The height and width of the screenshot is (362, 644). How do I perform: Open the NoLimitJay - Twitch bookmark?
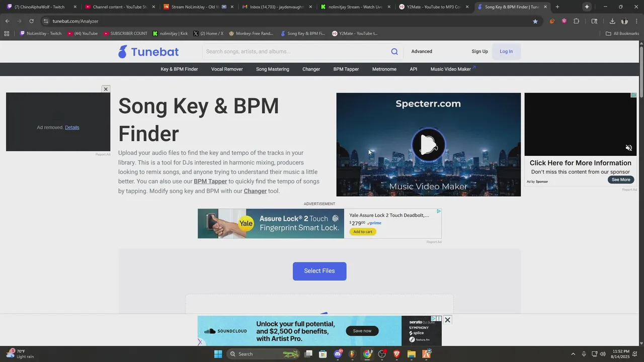tap(40, 34)
